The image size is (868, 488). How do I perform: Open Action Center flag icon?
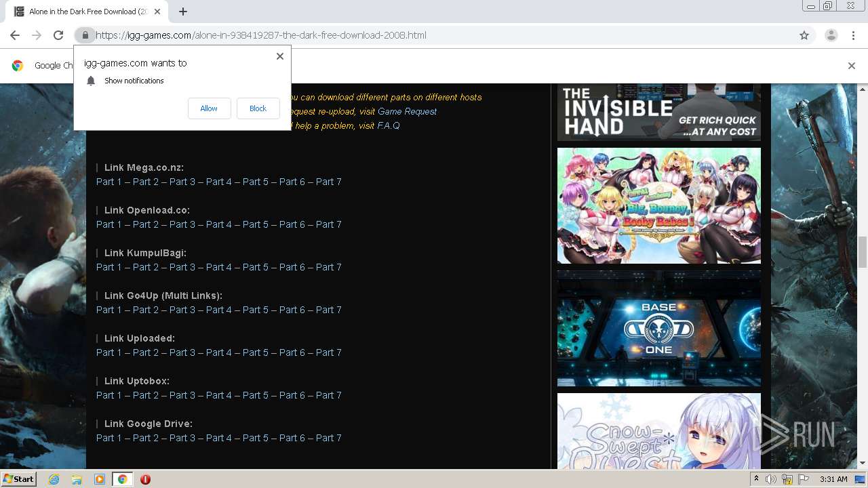click(804, 479)
